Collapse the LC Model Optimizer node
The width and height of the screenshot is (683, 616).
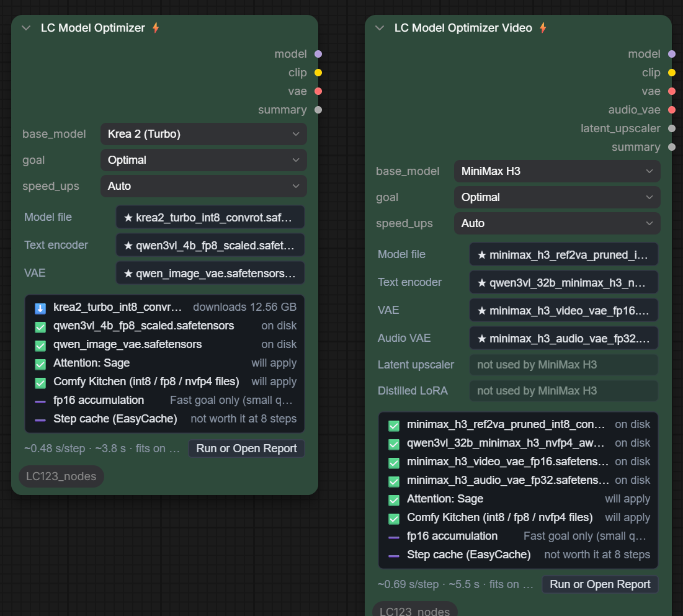26,28
